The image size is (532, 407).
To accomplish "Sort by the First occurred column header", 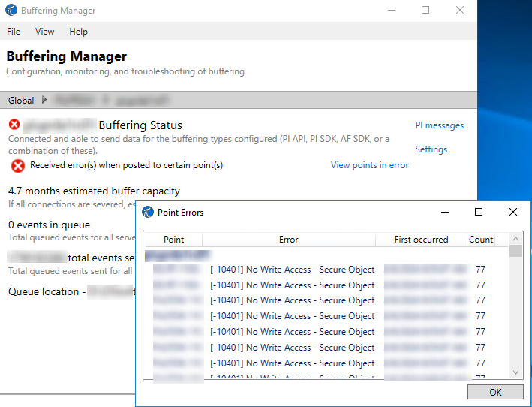I will 421,240.
